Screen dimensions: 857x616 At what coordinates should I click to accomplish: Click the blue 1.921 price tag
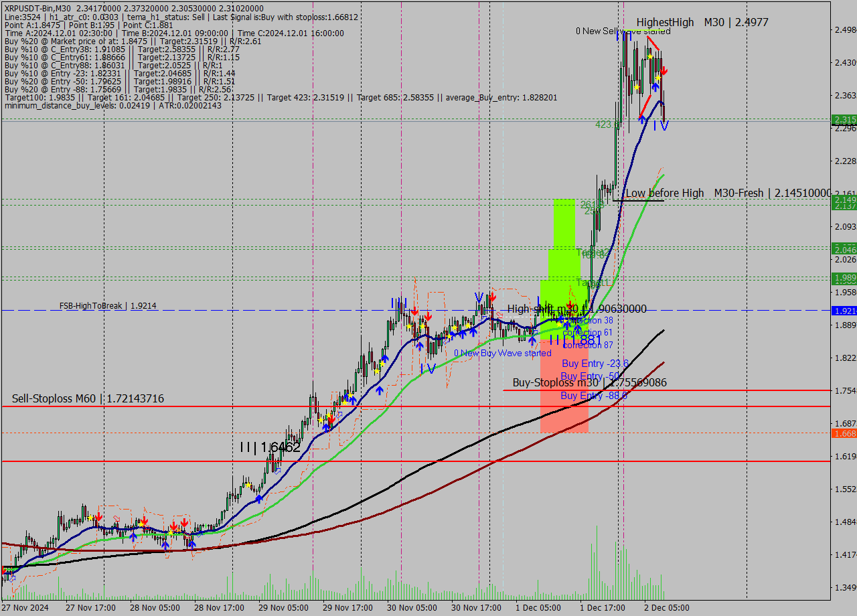(844, 311)
